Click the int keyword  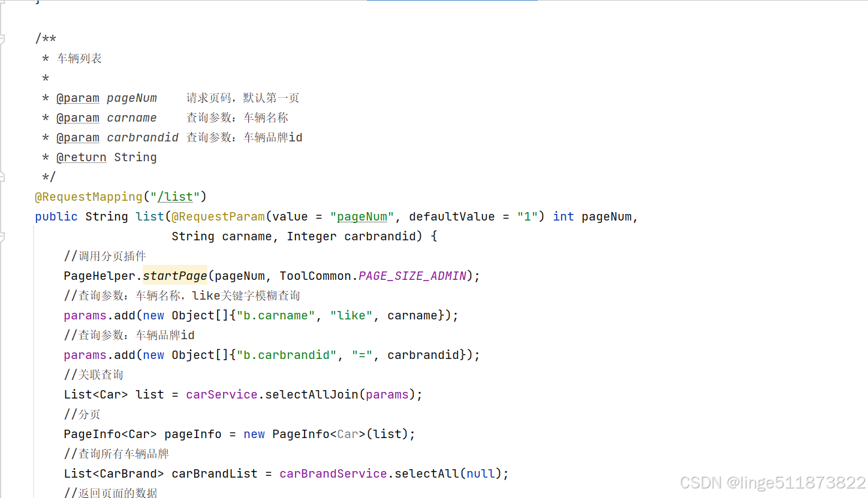tap(563, 216)
